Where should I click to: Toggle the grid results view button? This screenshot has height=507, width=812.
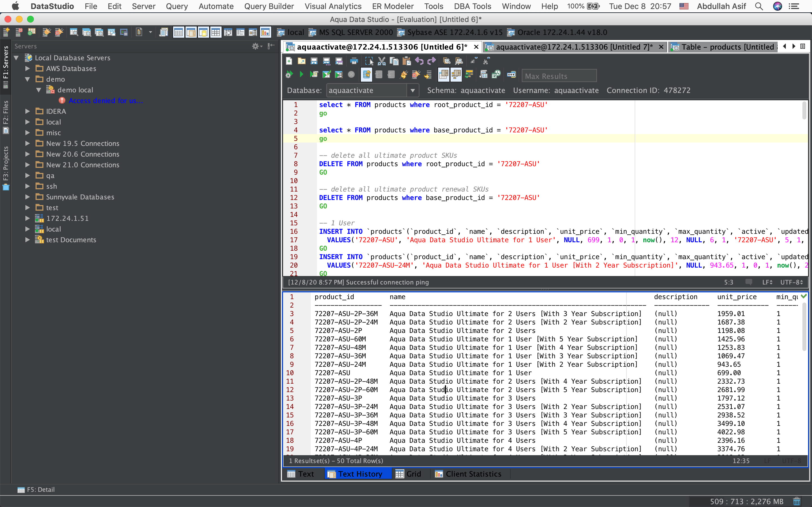tap(443, 74)
